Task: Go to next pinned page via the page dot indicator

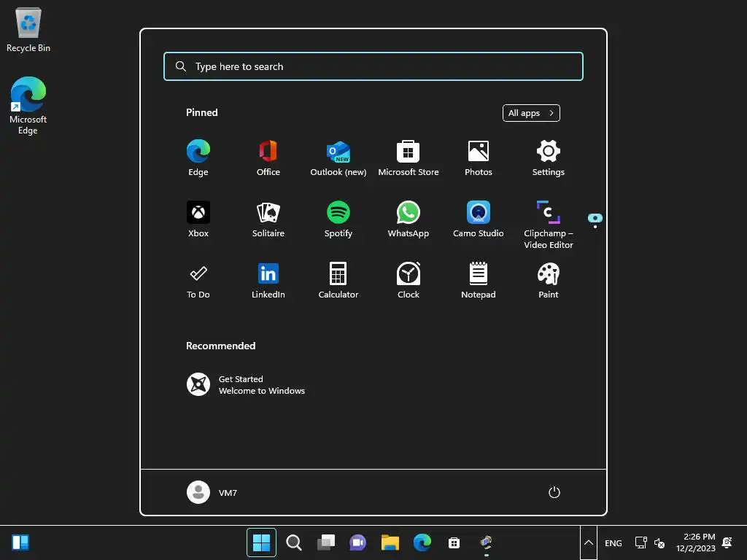Action: pyautogui.click(x=595, y=227)
